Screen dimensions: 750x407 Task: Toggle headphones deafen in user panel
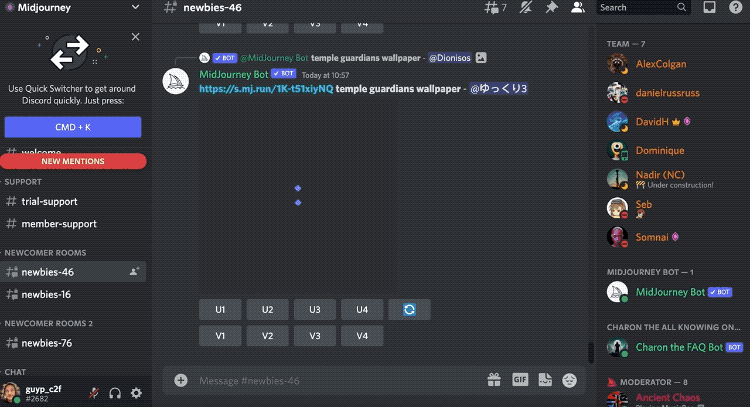click(115, 393)
